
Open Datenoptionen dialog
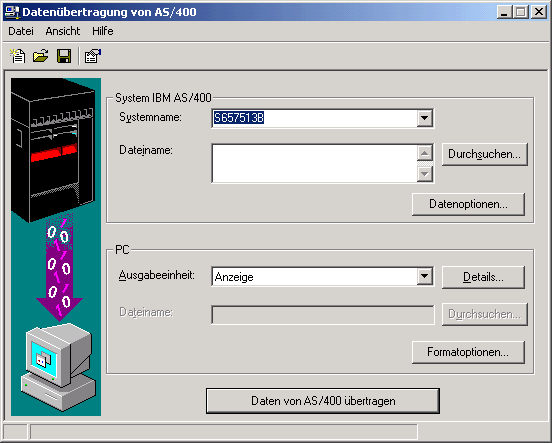pyautogui.click(x=468, y=204)
